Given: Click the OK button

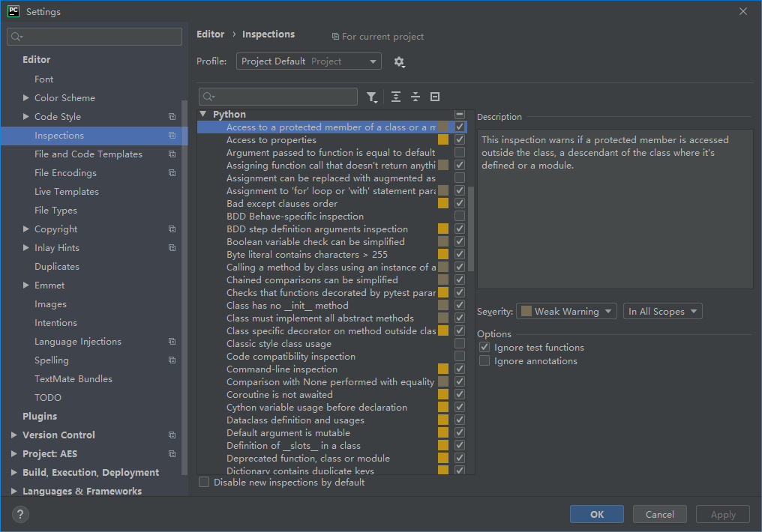Looking at the screenshot, I should tap(597, 514).
